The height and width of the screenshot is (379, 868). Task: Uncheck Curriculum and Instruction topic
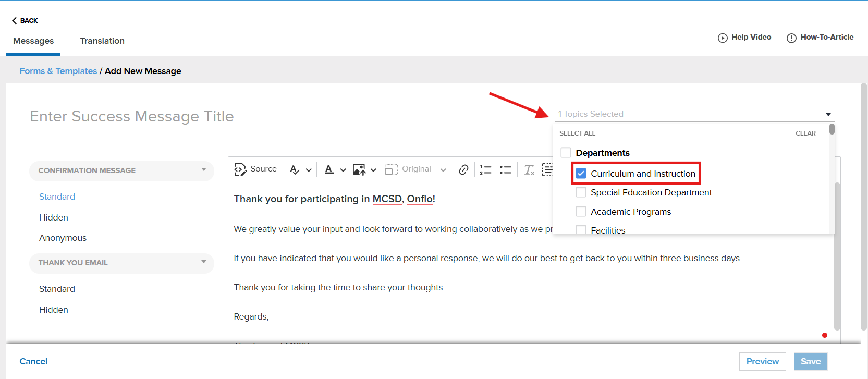click(581, 174)
